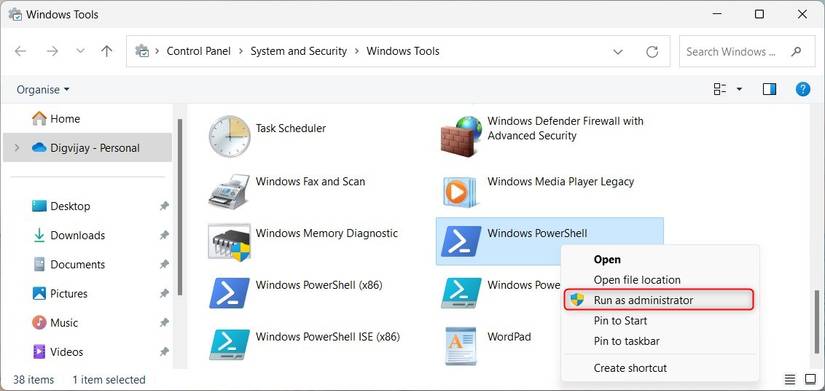Click the Windows PowerShell ISE (x86) icon
825x391 pixels.
(229, 344)
